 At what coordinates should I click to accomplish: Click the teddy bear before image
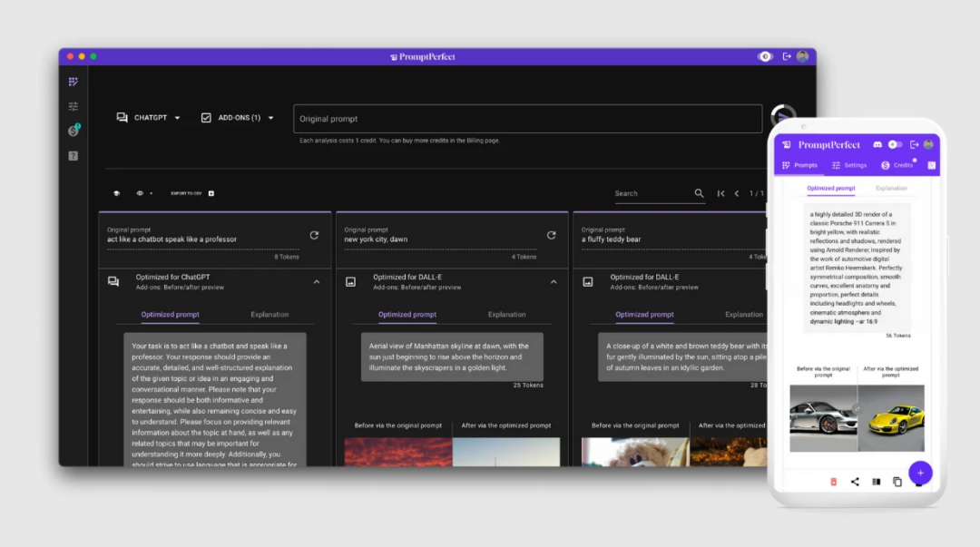point(635,452)
